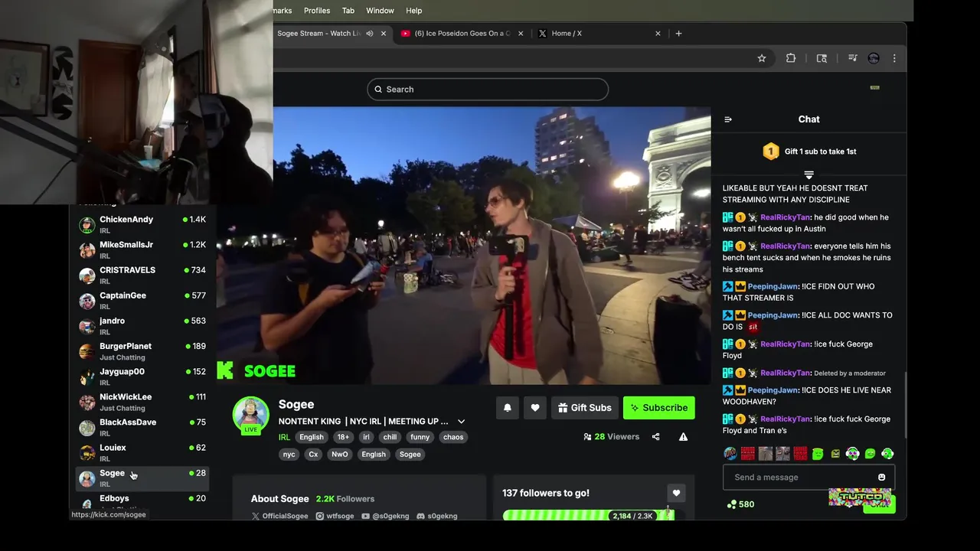Open @s0gekng YouTube link
Screen dimensions: 980x551
tap(385, 516)
